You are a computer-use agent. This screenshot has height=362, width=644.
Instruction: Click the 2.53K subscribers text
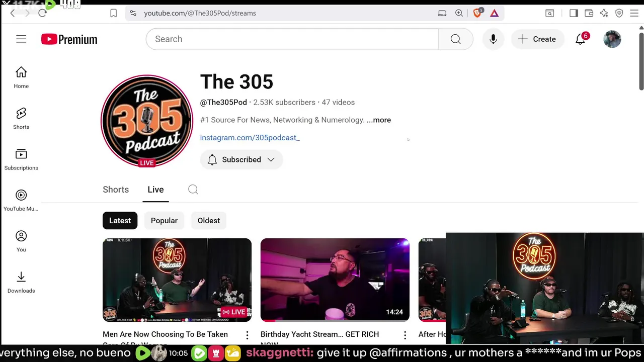click(284, 102)
